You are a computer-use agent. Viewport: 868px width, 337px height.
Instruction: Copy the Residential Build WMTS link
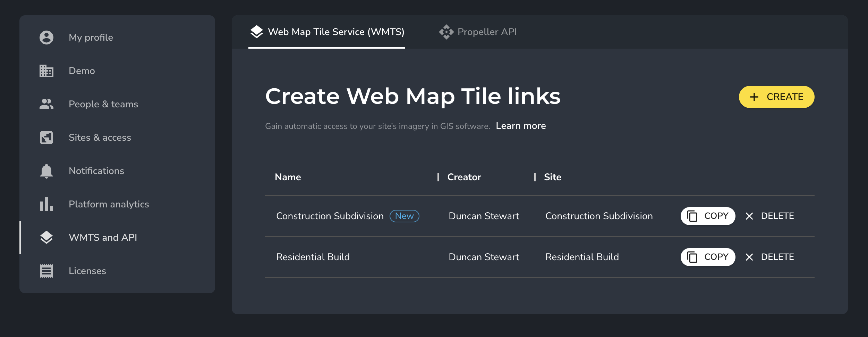coord(708,257)
